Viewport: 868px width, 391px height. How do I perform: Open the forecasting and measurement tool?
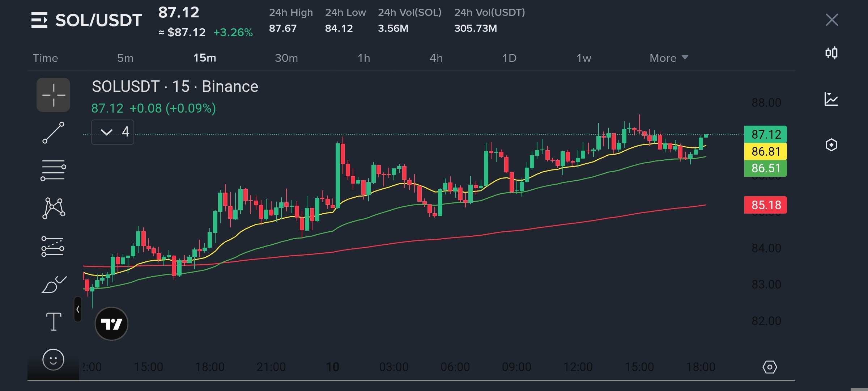click(x=53, y=247)
